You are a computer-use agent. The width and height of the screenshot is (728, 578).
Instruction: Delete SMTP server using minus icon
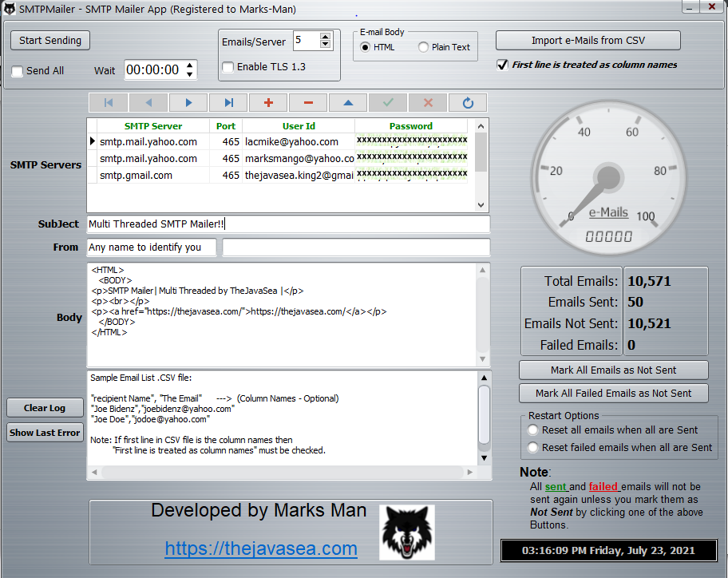(x=308, y=103)
